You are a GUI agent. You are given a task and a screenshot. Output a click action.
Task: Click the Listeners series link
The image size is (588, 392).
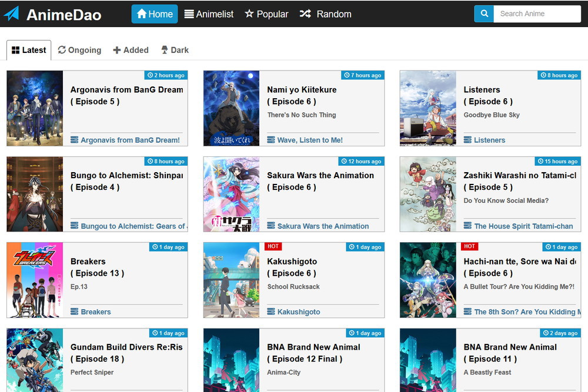click(489, 140)
